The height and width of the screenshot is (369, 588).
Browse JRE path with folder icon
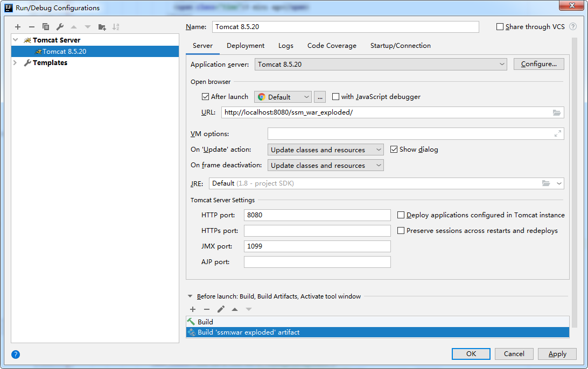(546, 183)
